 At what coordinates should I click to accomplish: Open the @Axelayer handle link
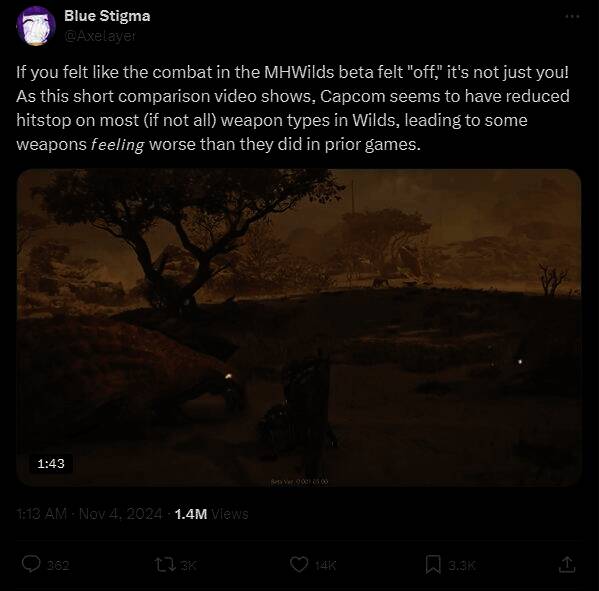point(100,36)
